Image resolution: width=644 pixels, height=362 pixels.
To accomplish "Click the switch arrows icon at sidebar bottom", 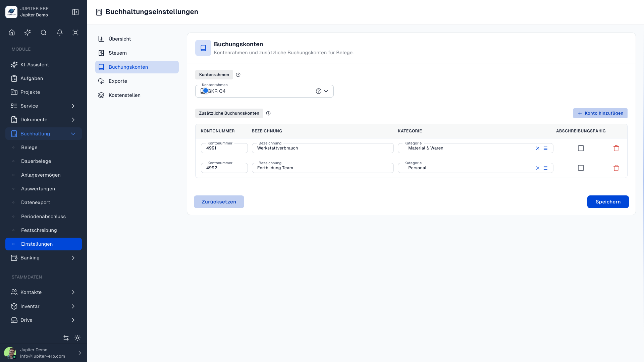I will [x=66, y=338].
